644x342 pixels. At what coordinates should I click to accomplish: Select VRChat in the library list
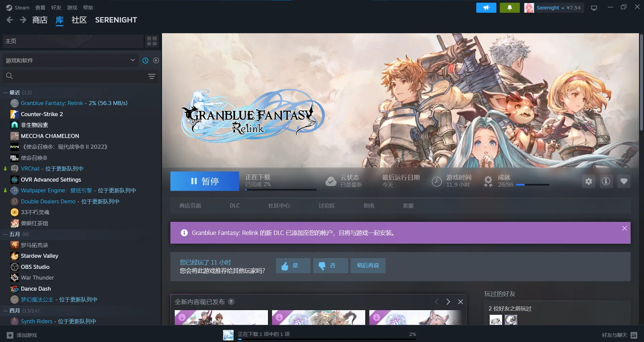pyautogui.click(x=30, y=168)
